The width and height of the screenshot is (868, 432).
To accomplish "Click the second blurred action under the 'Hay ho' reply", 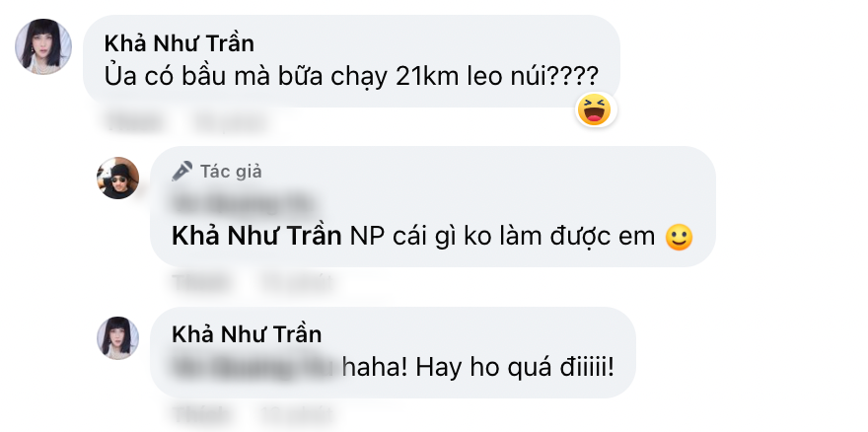I will point(296,413).
